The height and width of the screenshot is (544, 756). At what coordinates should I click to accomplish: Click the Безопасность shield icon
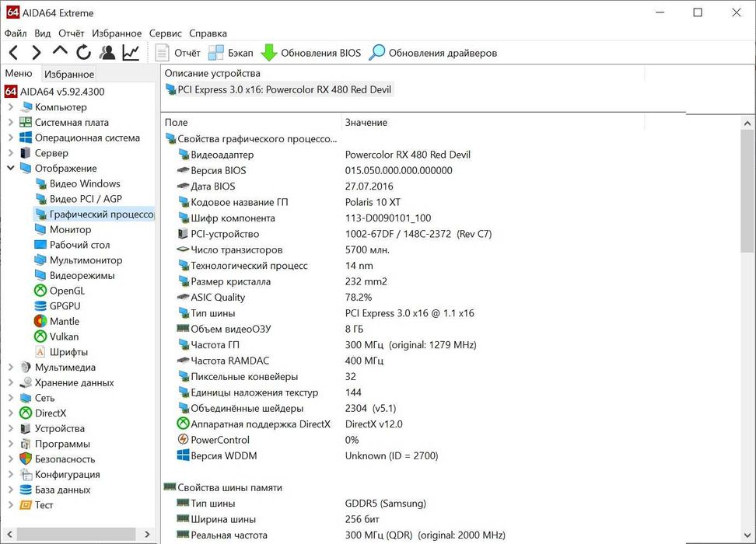(x=26, y=459)
